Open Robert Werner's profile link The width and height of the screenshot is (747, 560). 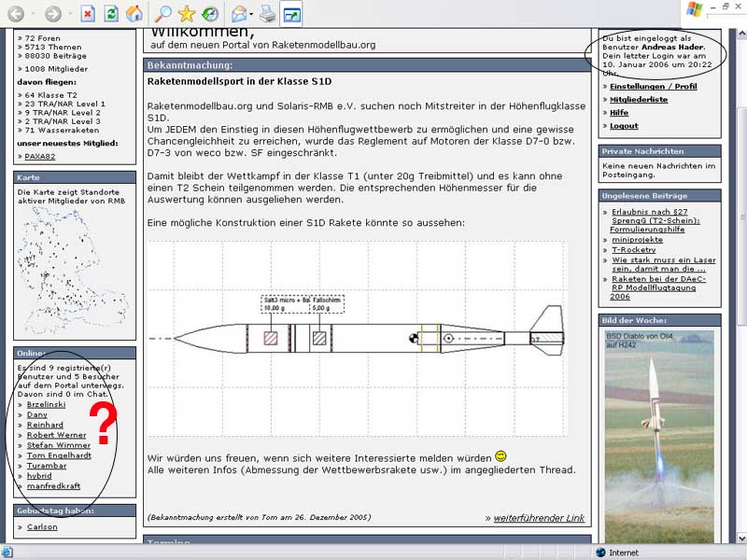point(56,435)
